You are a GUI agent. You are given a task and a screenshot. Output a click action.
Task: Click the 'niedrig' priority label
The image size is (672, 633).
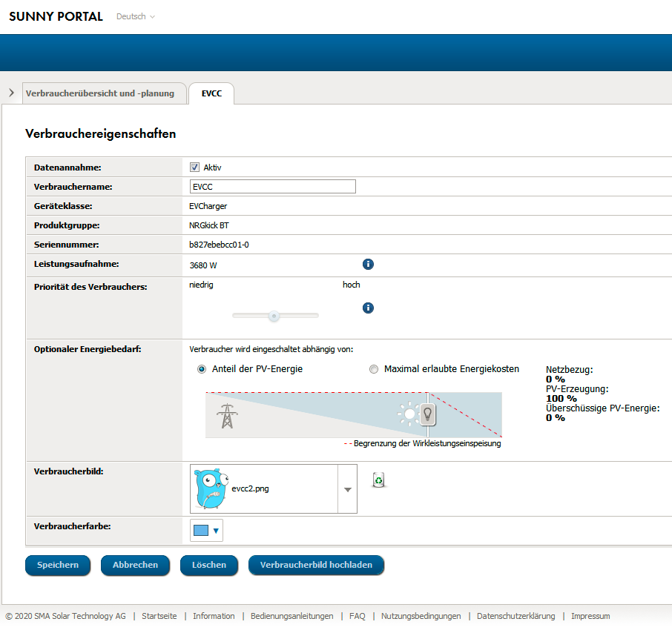click(201, 285)
